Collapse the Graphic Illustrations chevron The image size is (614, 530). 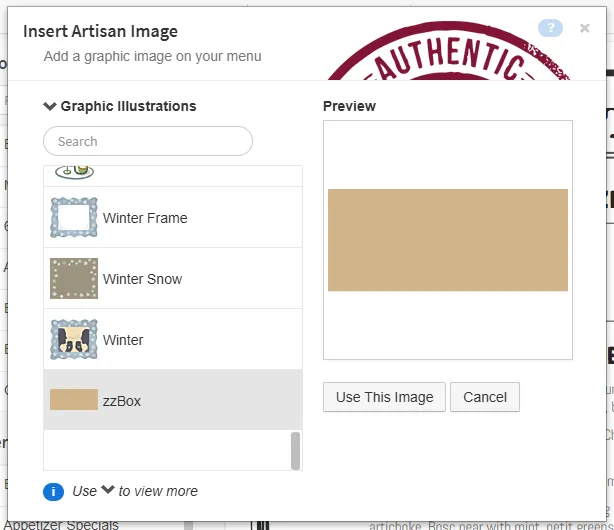50,106
